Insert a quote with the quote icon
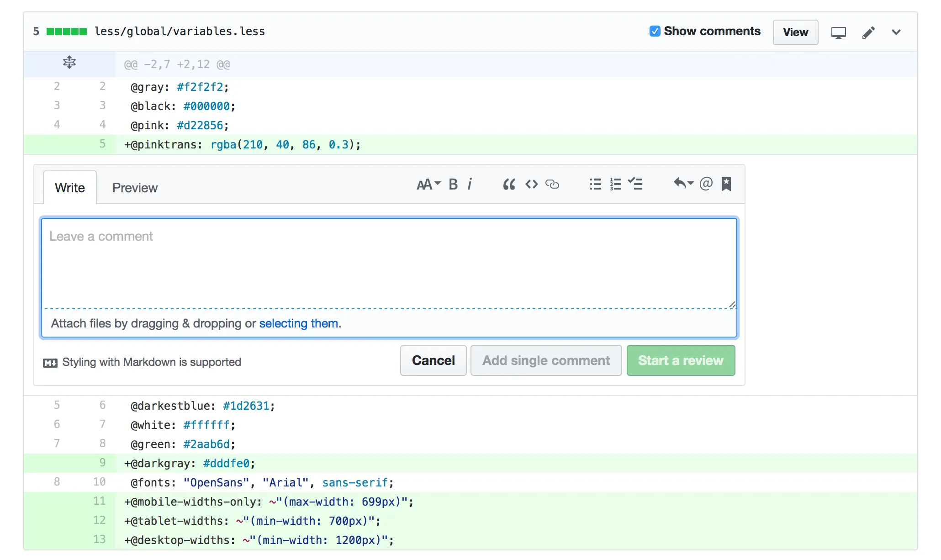The height and width of the screenshot is (560, 941). pos(509,184)
